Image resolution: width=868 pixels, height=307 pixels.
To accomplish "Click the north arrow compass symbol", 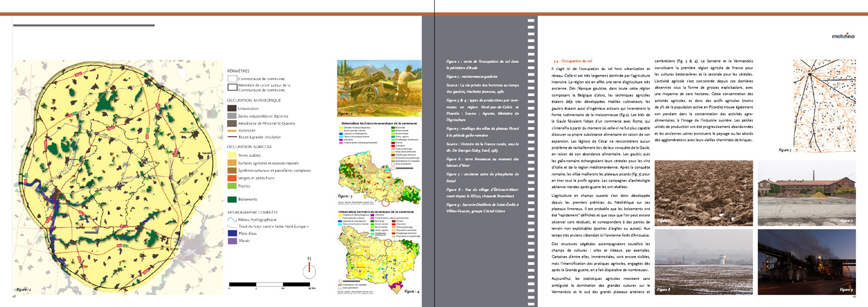I will point(309,269).
